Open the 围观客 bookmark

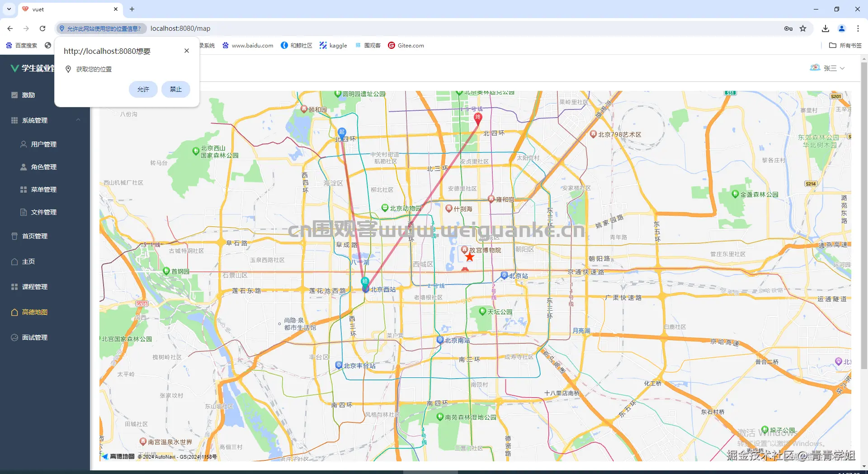pyautogui.click(x=368, y=45)
